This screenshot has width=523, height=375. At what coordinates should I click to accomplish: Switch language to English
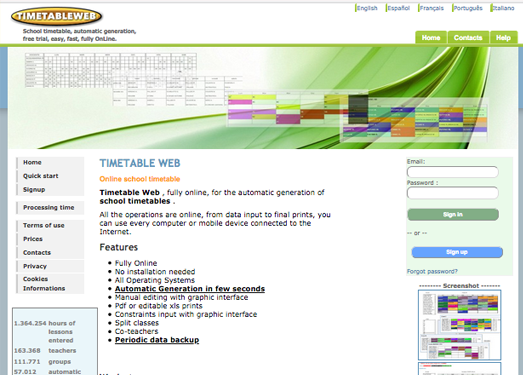click(367, 8)
